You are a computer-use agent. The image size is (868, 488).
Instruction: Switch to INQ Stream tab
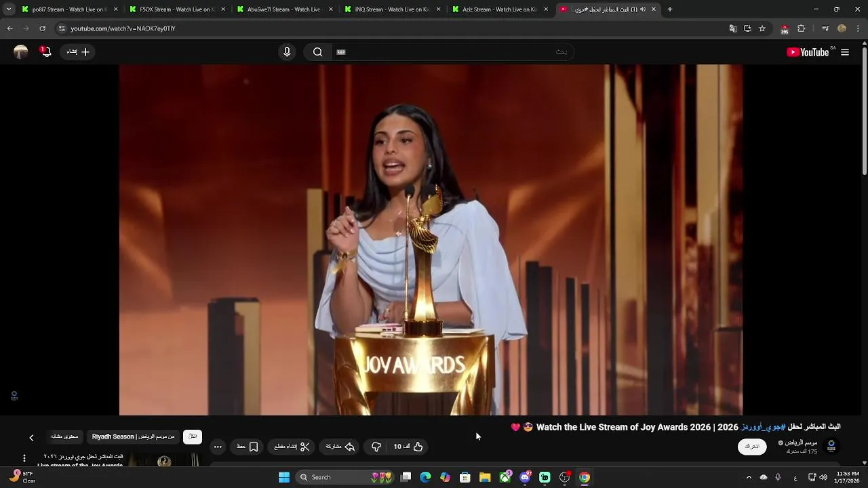point(391,9)
